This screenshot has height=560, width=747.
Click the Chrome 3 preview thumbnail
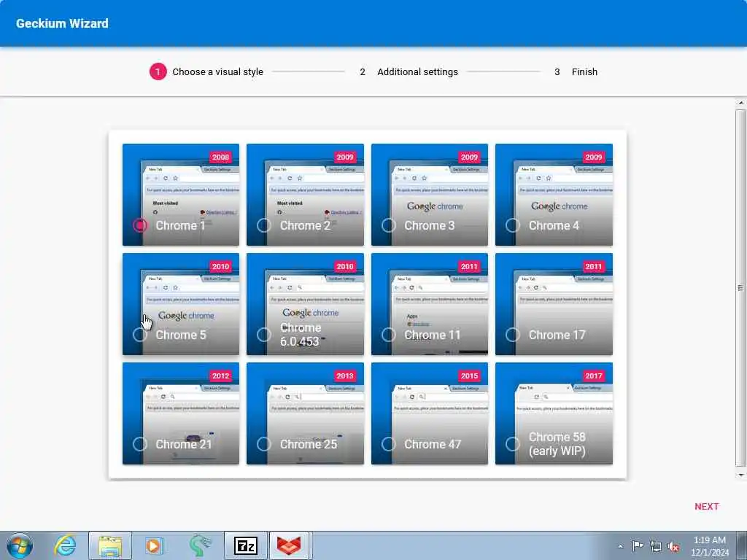(430, 195)
